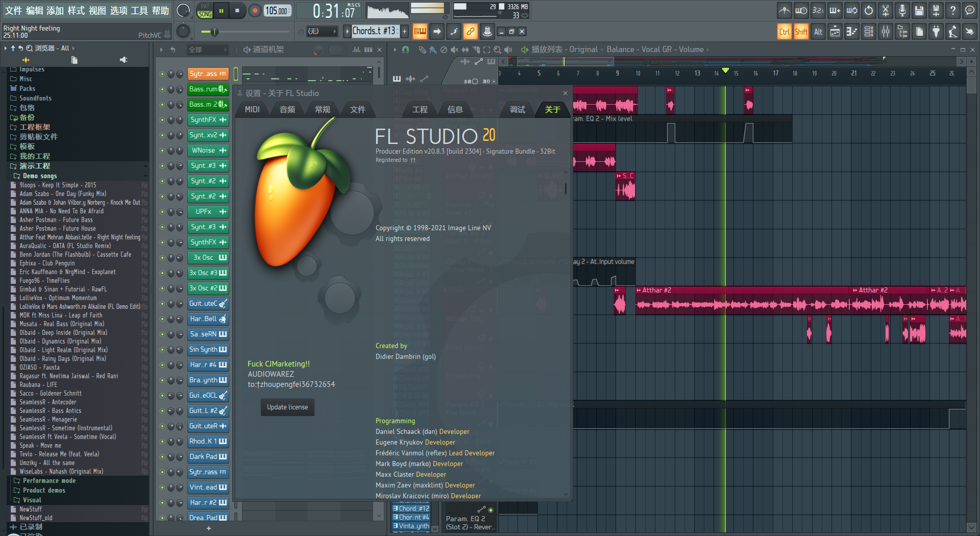Click the Update license button

[x=287, y=407]
